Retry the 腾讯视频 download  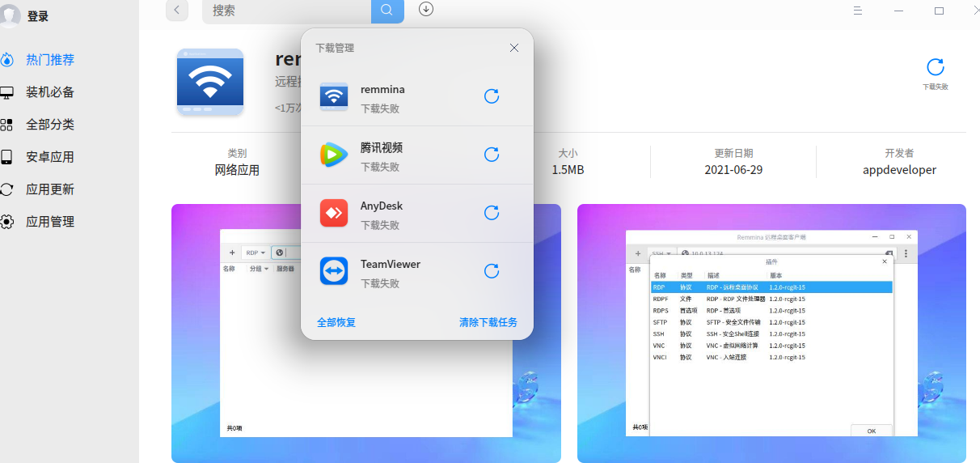491,155
